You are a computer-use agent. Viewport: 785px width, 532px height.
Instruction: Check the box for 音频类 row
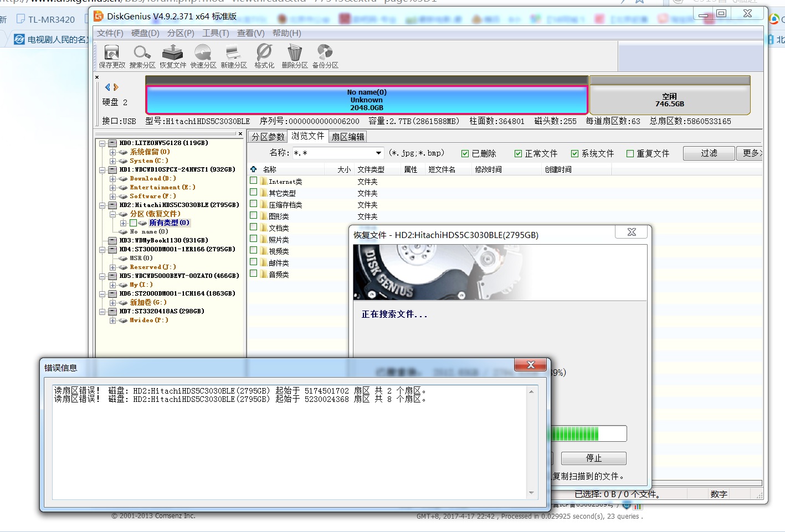254,273
